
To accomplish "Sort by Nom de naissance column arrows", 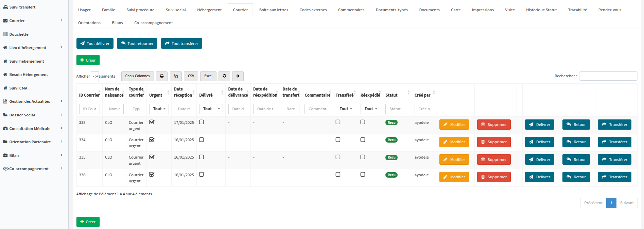I will pyautogui.click(x=123, y=92).
